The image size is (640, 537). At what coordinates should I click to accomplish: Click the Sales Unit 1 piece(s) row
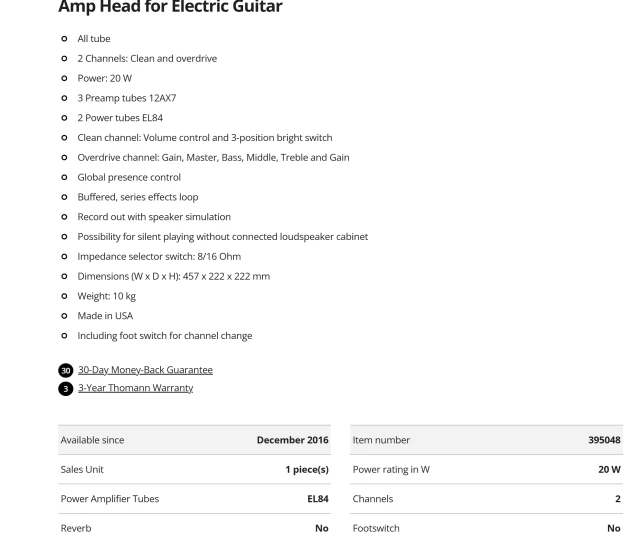tap(194, 469)
